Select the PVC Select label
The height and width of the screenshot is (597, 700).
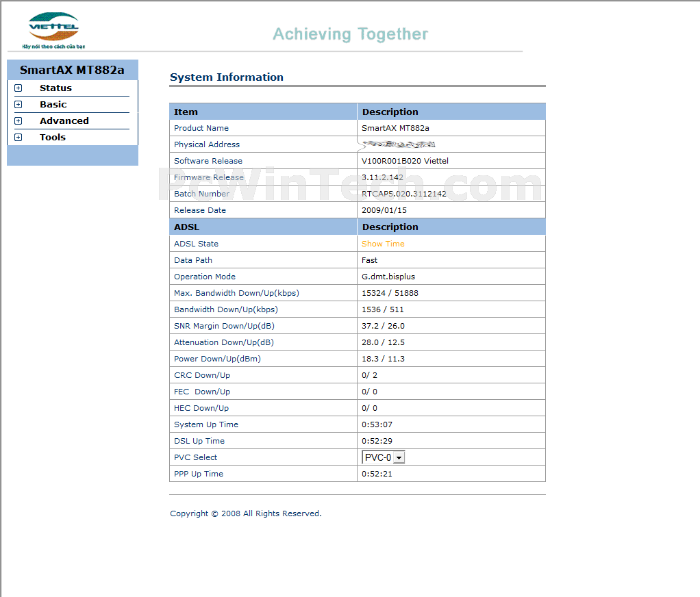click(195, 457)
